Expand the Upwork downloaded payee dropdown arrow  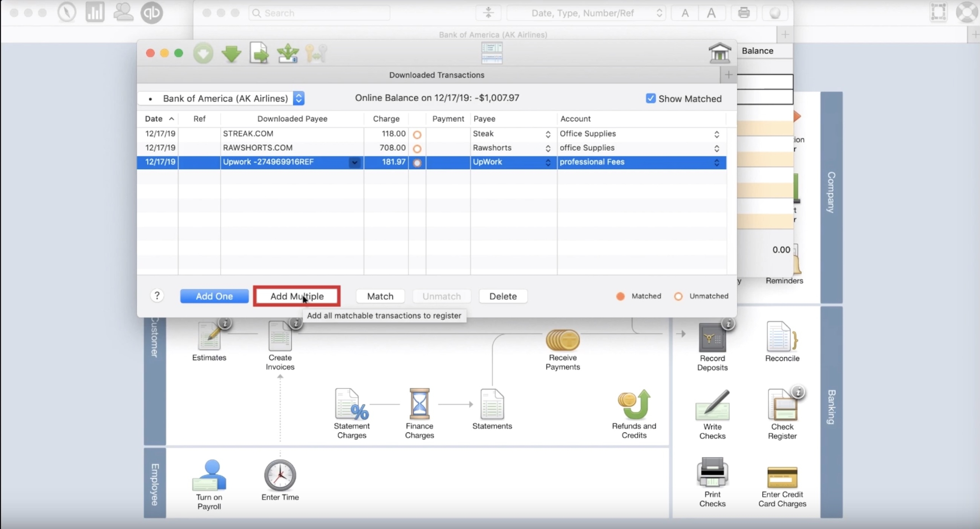tap(355, 163)
